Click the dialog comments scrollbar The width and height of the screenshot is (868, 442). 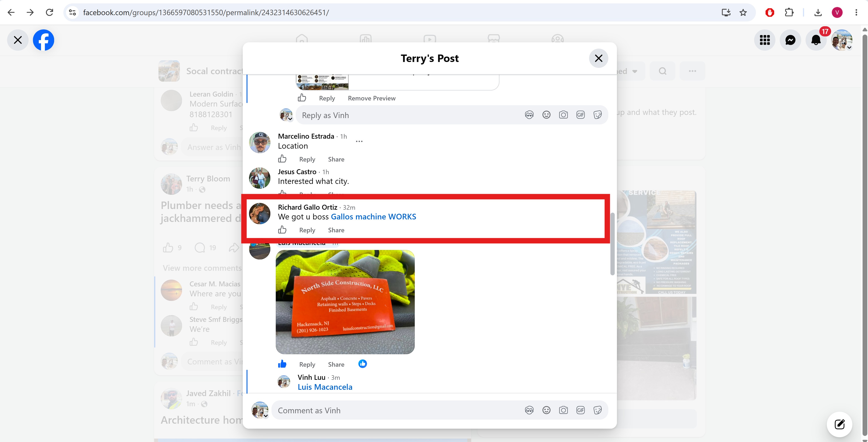click(612, 244)
